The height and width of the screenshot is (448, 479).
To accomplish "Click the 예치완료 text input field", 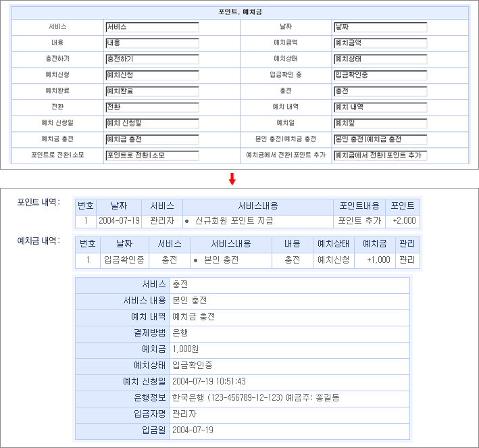I will click(152, 91).
